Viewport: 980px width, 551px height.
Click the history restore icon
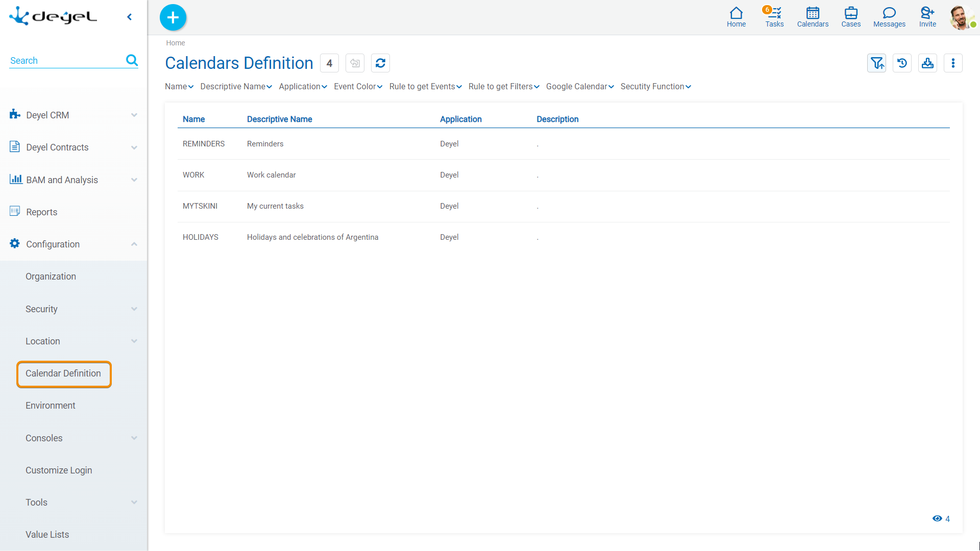(x=902, y=63)
